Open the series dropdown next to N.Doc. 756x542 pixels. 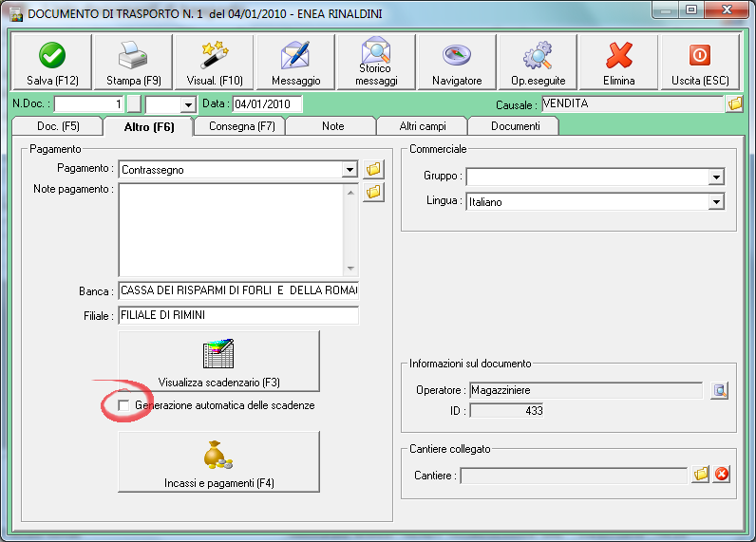tap(188, 104)
